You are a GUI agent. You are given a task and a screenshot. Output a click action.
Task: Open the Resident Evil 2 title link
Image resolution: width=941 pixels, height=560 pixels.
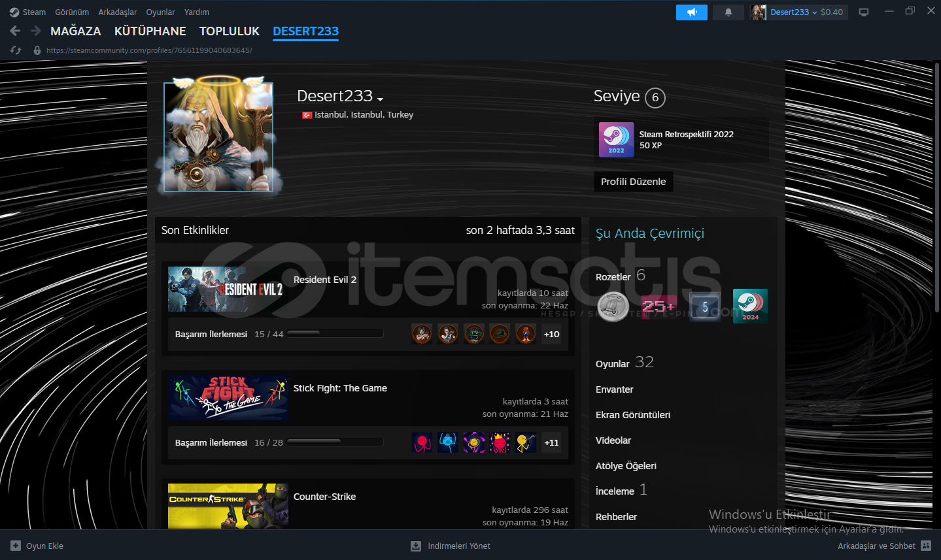(x=325, y=280)
